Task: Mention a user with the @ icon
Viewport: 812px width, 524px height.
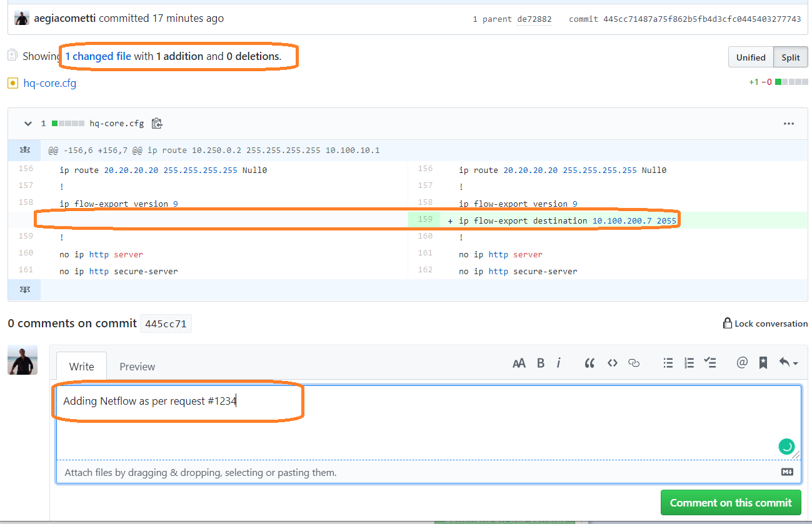Action: 742,363
